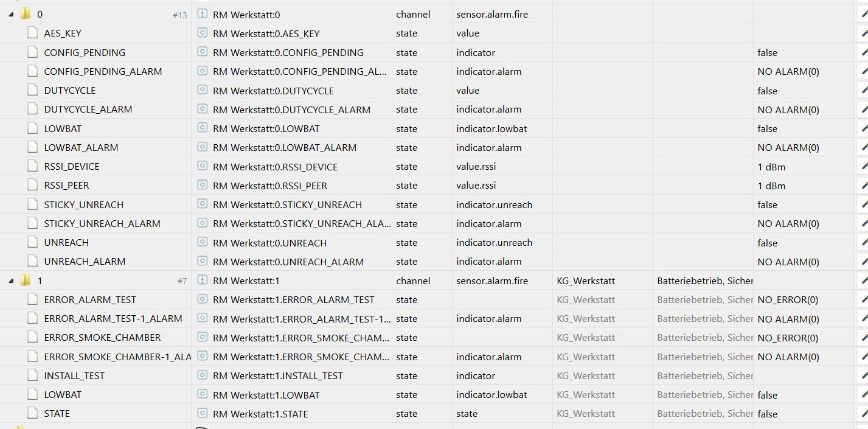Click KG_Werkstatt room cell of channel 1
This screenshot has width=868, height=429.
[x=586, y=281]
